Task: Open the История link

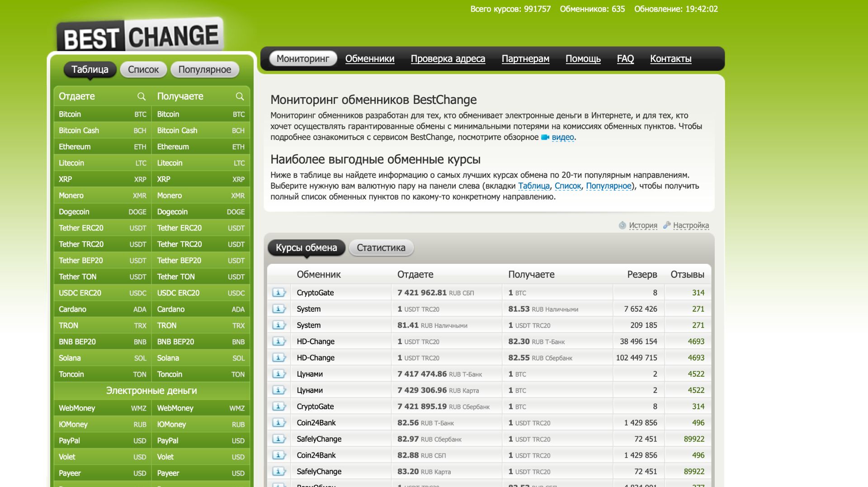Action: [x=643, y=225]
